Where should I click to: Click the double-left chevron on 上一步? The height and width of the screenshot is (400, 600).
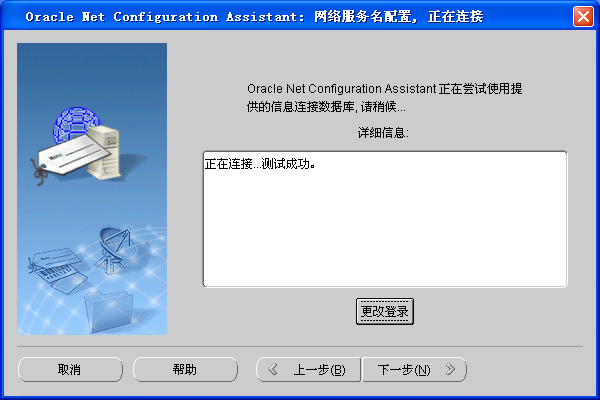coord(273,370)
